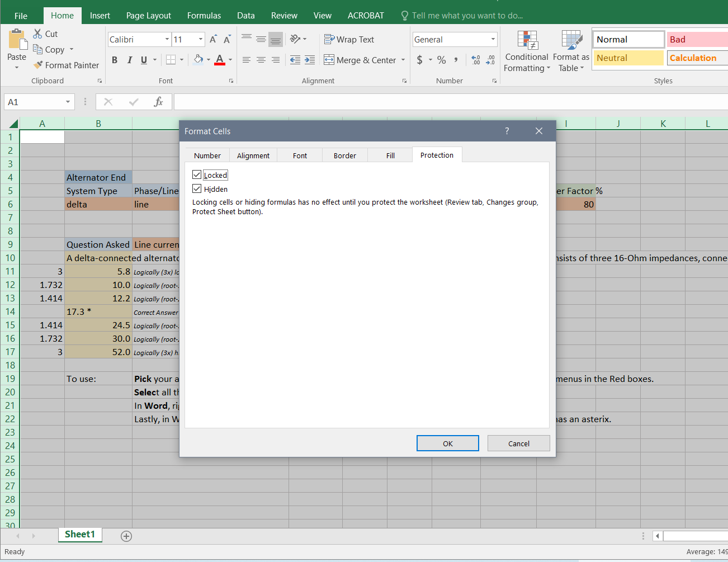Open the font name dropdown
This screenshot has width=728, height=562.
point(167,39)
